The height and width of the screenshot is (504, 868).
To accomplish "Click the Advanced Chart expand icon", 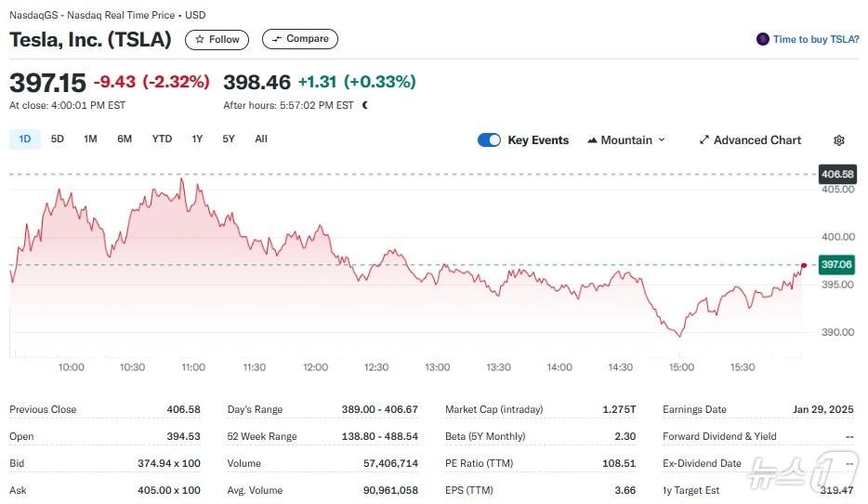I will point(704,140).
